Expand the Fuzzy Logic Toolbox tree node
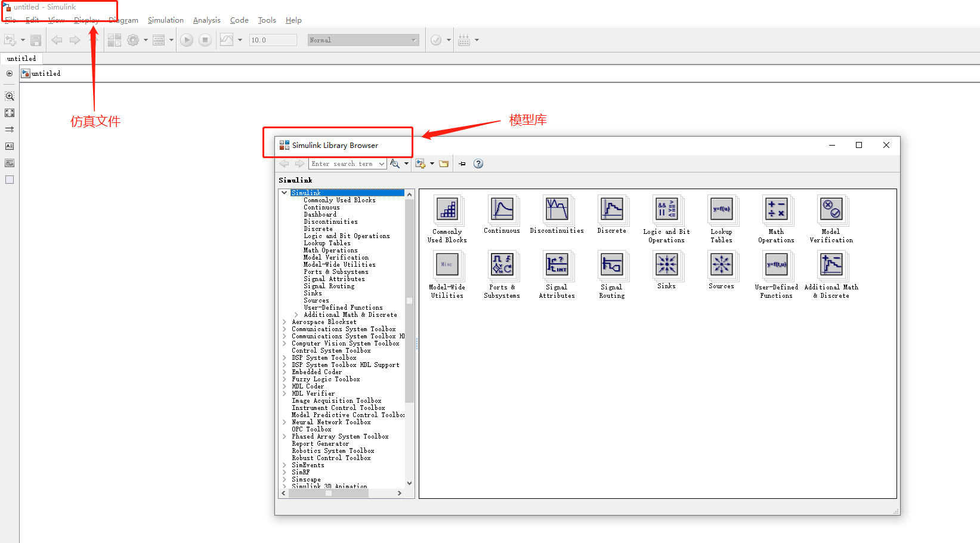Viewport: 980px width, 543px height. point(285,379)
